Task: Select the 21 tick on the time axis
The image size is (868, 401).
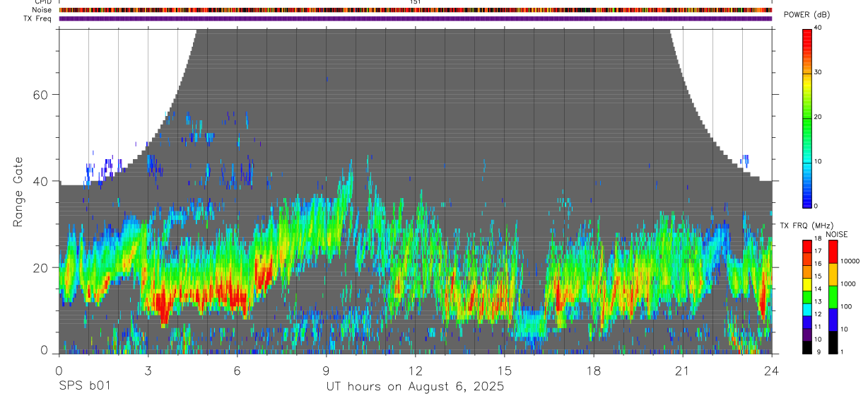Action: 682,369
